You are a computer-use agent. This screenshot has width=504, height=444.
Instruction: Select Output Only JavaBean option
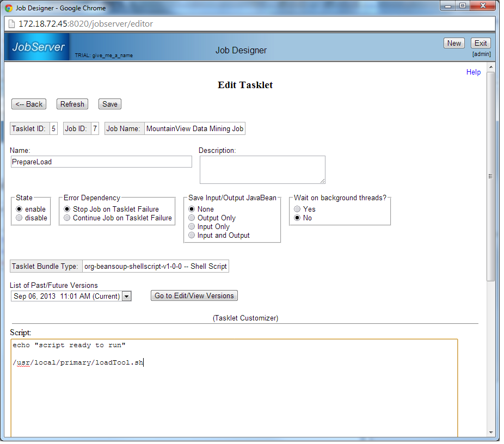click(192, 218)
